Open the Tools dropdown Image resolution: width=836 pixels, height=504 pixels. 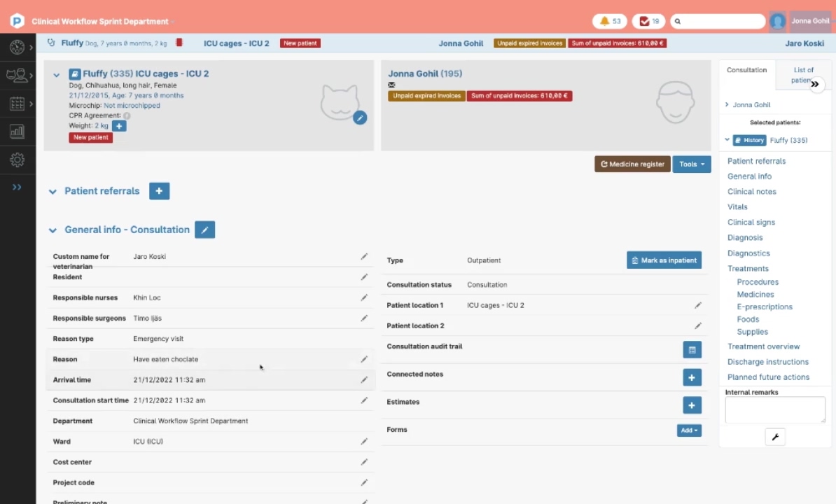pyautogui.click(x=691, y=164)
